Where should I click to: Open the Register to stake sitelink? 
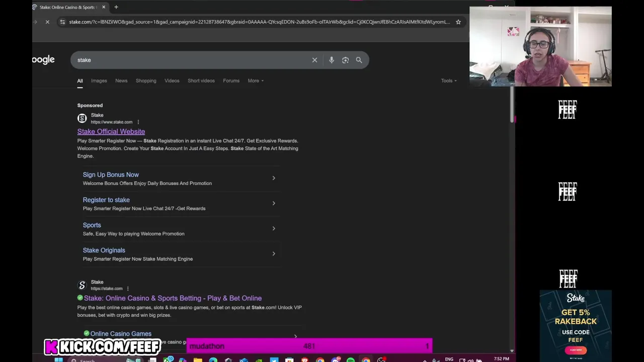tap(106, 200)
